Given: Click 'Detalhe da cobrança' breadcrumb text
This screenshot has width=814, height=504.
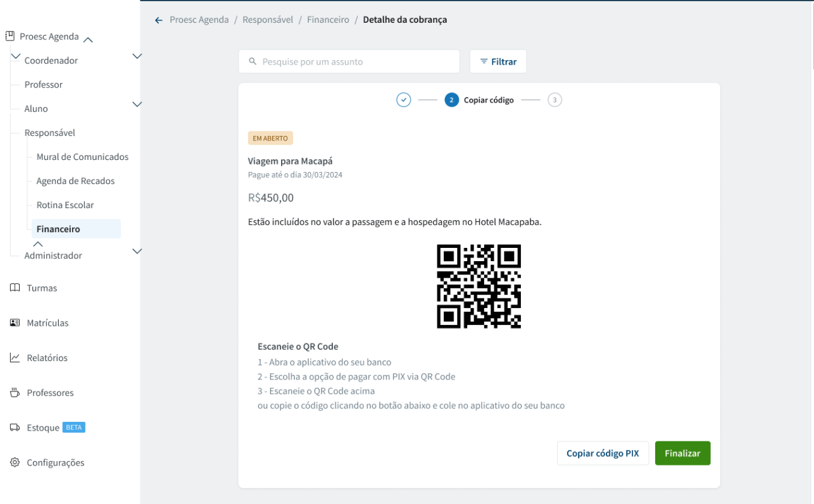Looking at the screenshot, I should coord(405,20).
